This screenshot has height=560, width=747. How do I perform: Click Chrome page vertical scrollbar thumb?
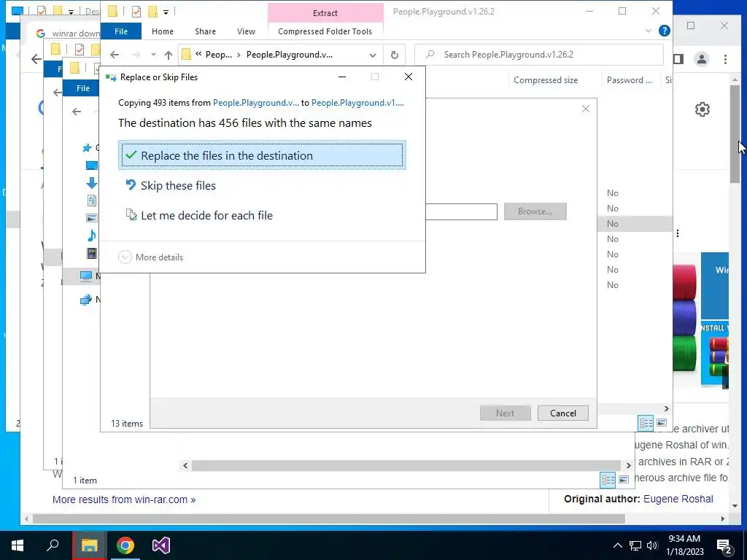(x=735, y=135)
